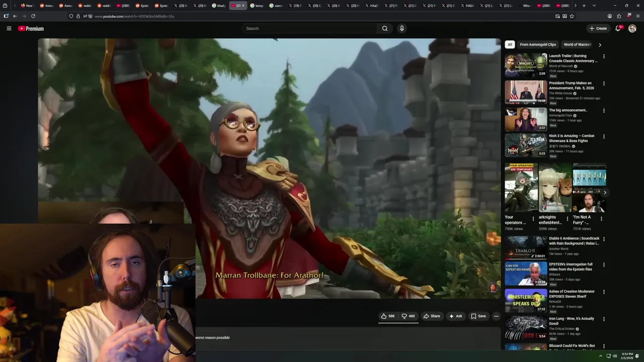The height and width of the screenshot is (362, 644).
Task: Open the tab list dropdown
Action: 594,6
